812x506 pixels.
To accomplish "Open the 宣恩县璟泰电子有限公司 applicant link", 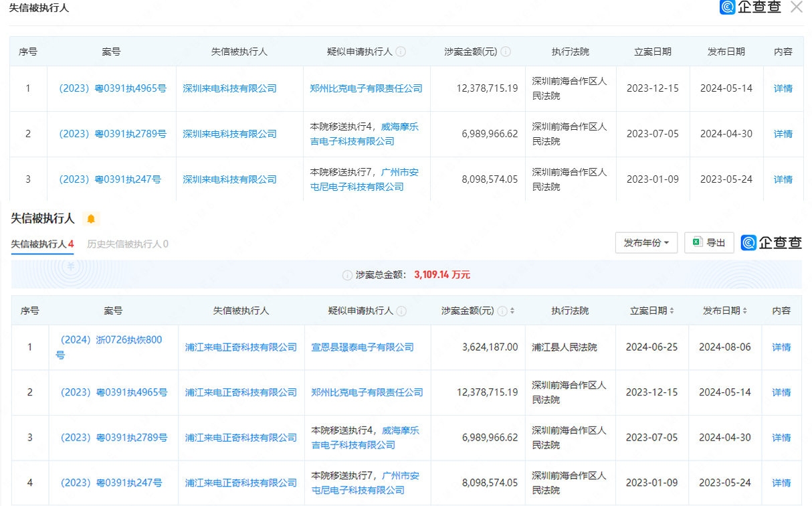I will pos(363,347).
